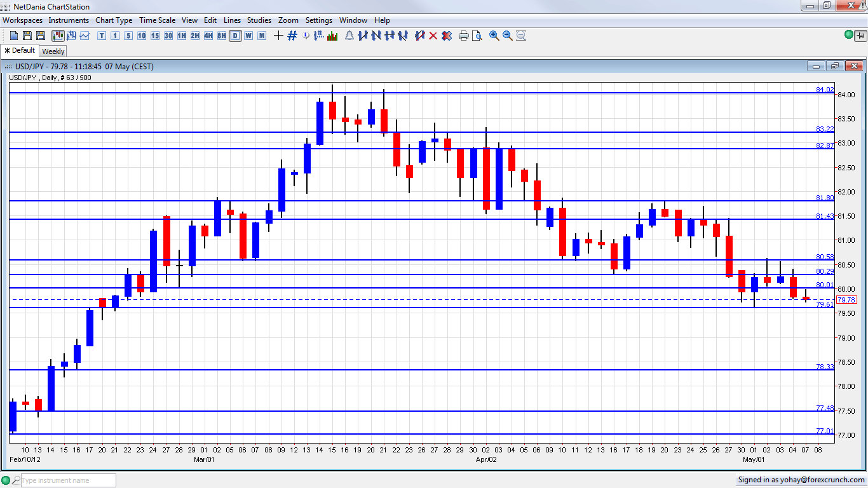The image size is (868, 488).
Task: Select the rising trend line drawing tool
Action: tap(363, 36)
